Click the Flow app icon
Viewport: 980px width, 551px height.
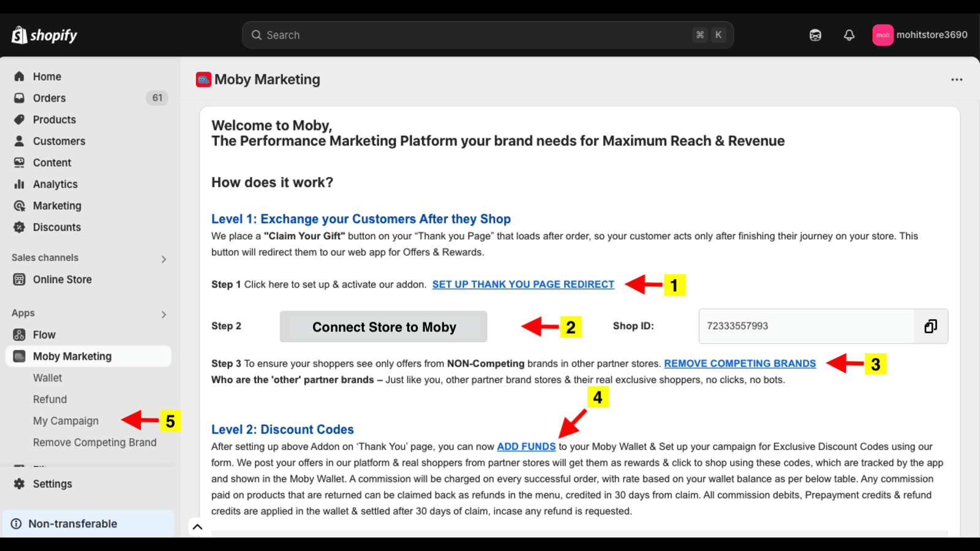20,335
